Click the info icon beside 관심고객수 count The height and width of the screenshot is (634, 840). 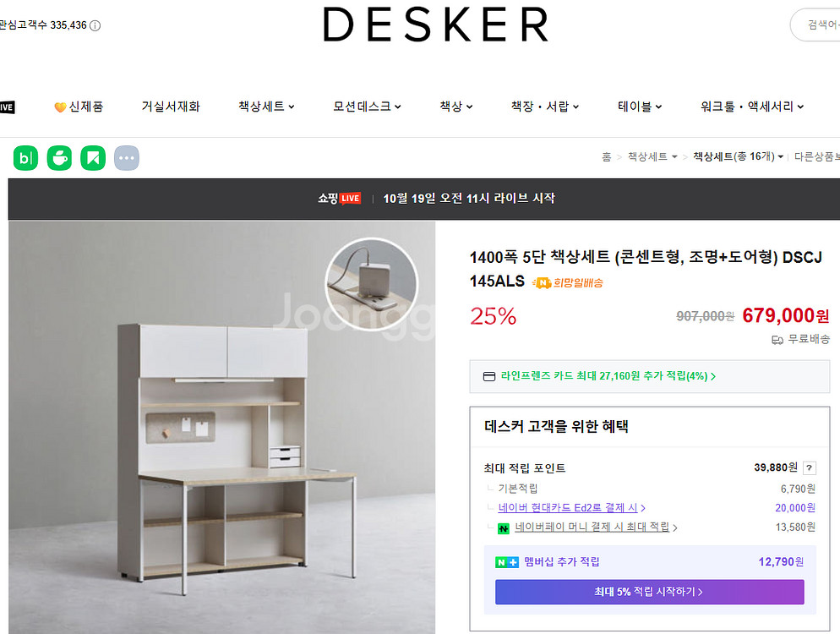(95, 25)
